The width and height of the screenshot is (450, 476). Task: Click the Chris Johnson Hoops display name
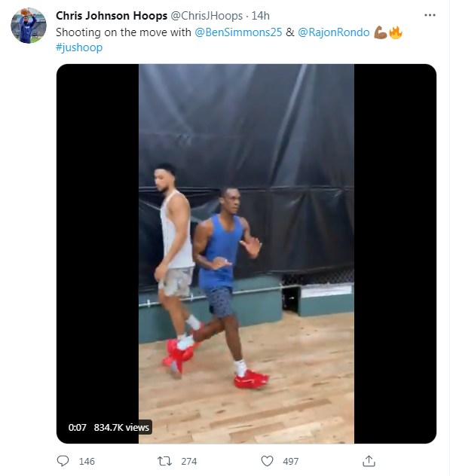(x=112, y=16)
